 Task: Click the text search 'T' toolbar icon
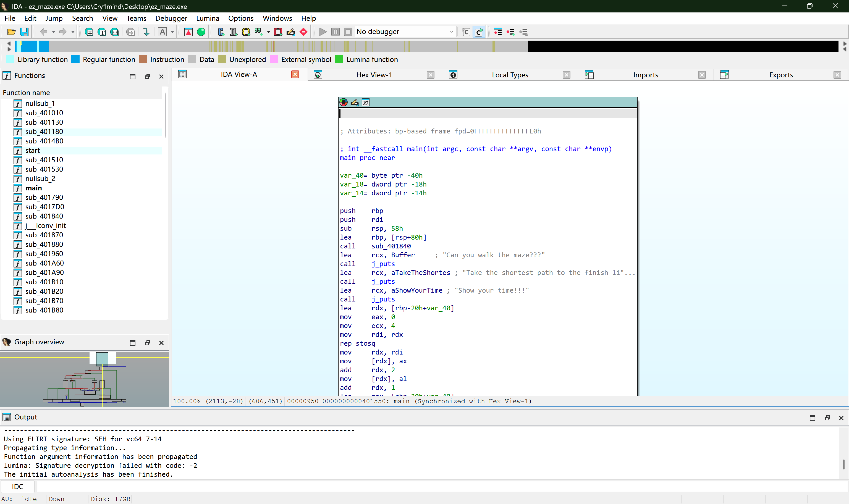click(102, 32)
